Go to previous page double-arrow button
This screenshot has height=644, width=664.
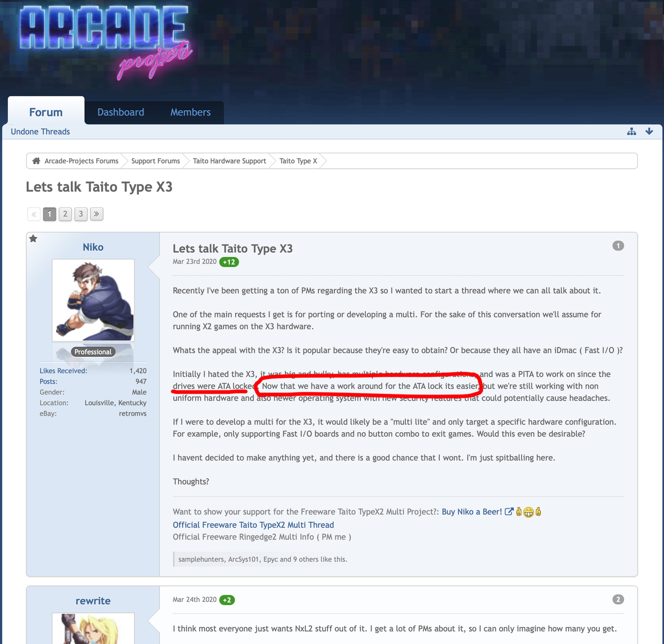[34, 214]
